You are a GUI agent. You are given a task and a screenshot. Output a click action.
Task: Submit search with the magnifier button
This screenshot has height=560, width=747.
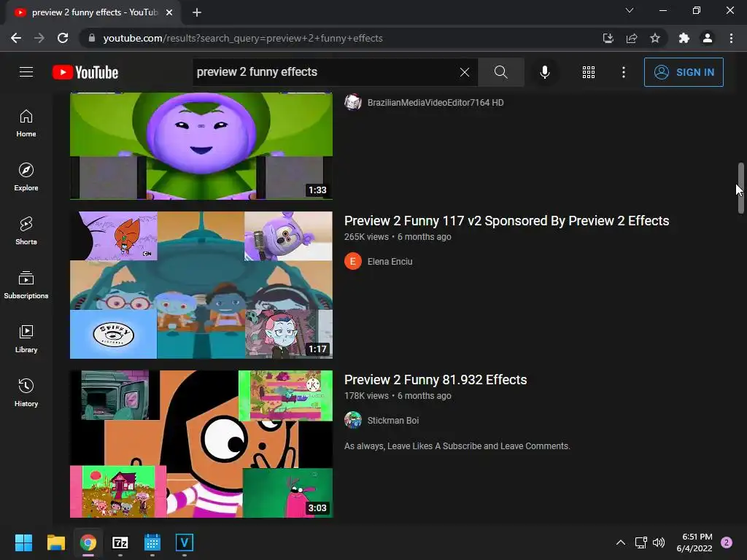[500, 72]
